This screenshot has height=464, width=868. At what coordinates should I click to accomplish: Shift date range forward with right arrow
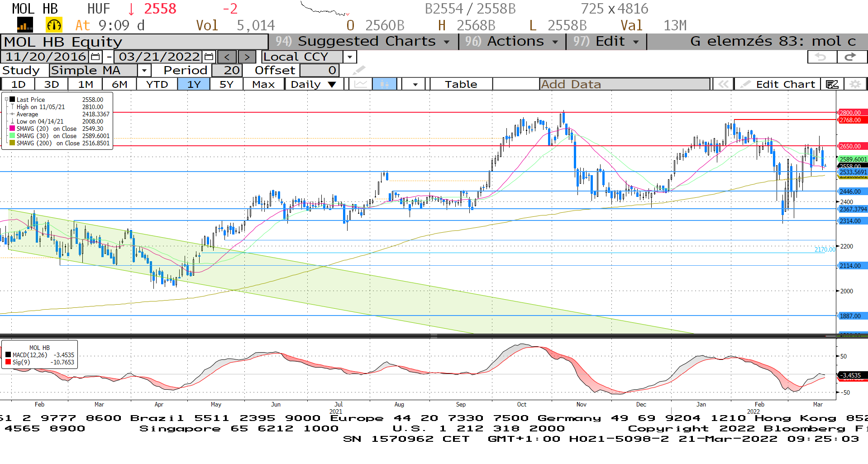[247, 57]
